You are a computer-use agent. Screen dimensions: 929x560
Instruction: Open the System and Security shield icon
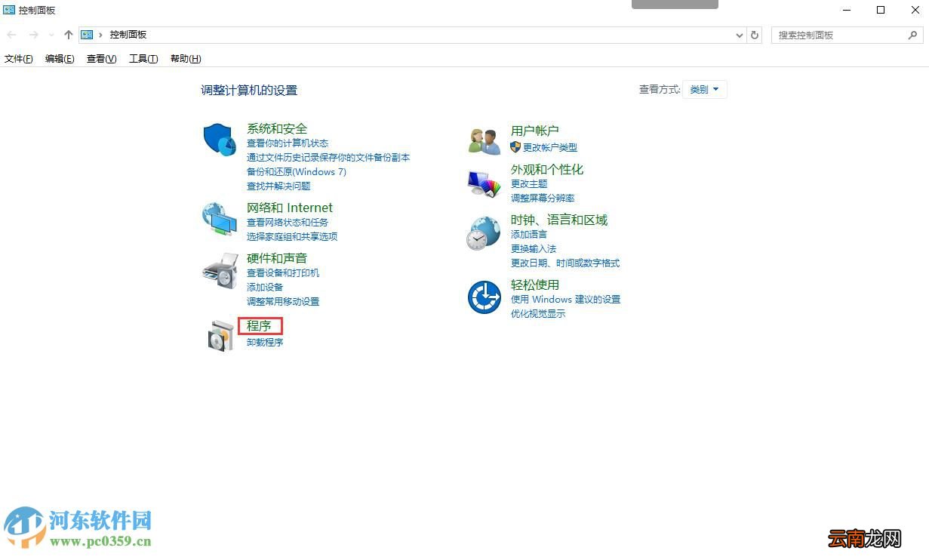pos(220,140)
